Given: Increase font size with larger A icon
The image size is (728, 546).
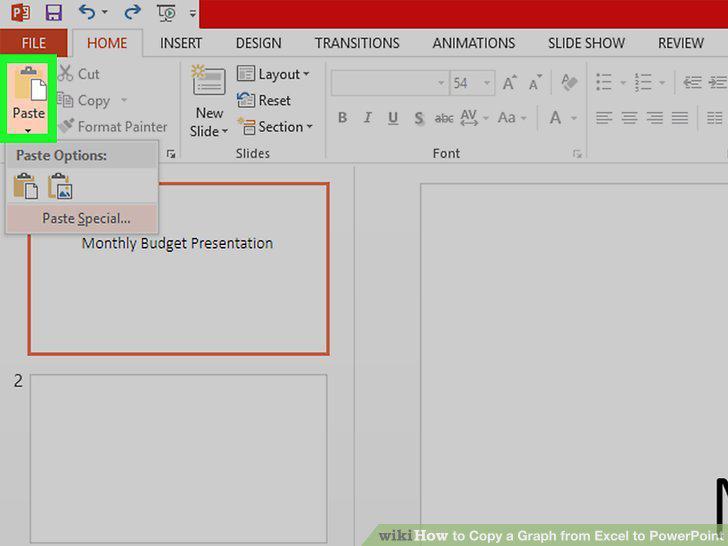Looking at the screenshot, I should click(509, 83).
